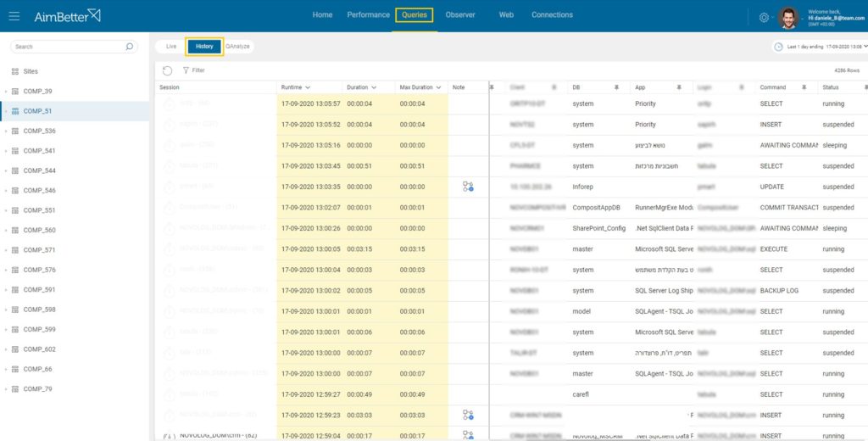Click the Sites grid icon
The height and width of the screenshot is (441, 868).
15,71
